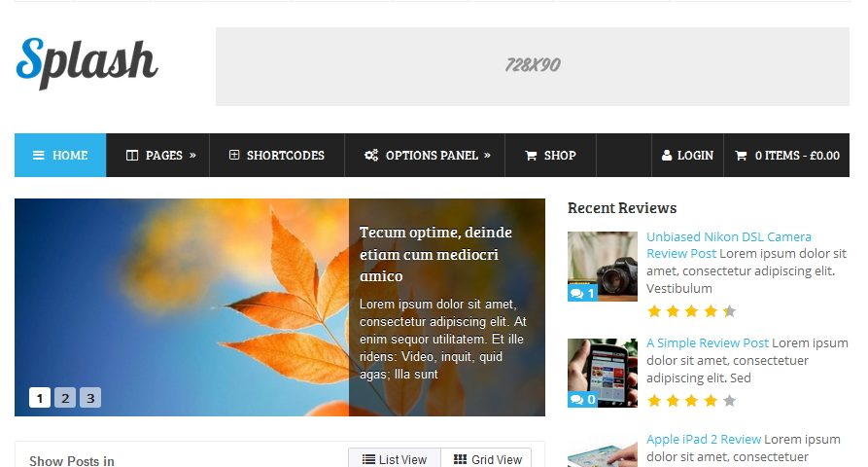Click the Splash site logo
868x467 pixels.
pyautogui.click(x=87, y=62)
